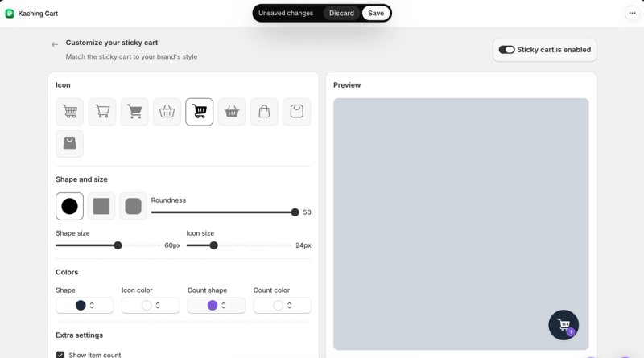The image size is (644, 358).
Task: Open the Icon color picker
Action: (x=151, y=306)
